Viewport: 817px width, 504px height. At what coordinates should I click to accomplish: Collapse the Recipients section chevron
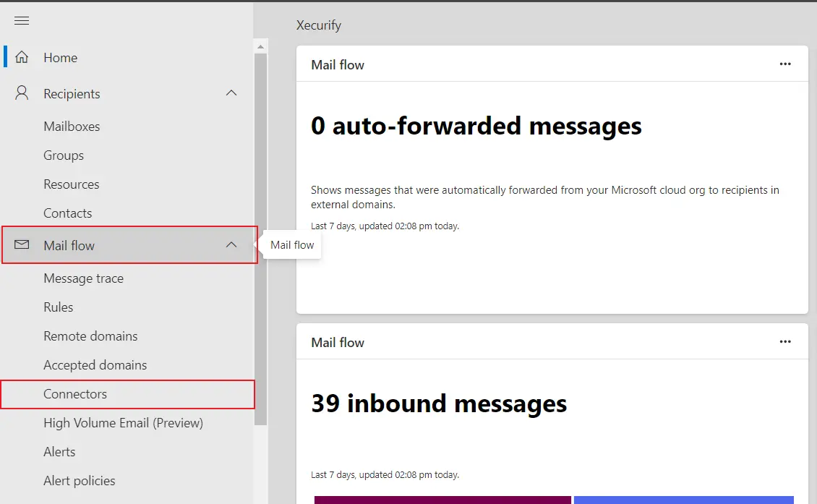tap(231, 93)
